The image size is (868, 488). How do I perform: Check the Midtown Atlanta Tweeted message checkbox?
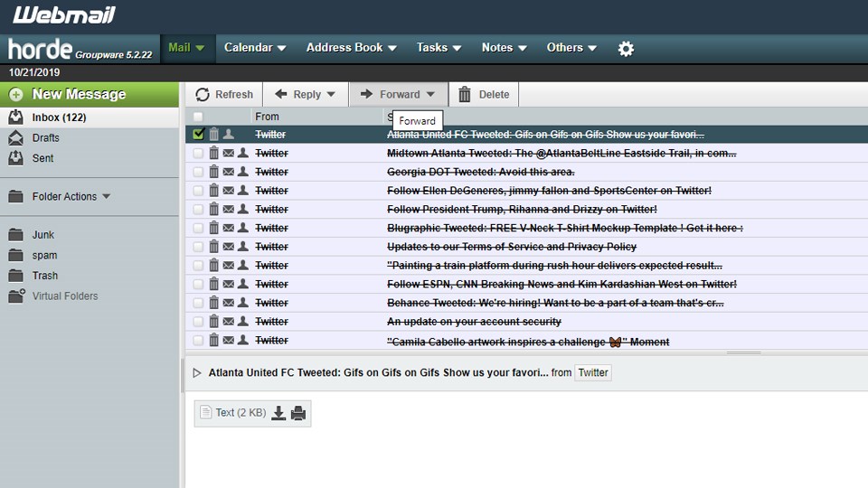coord(199,153)
